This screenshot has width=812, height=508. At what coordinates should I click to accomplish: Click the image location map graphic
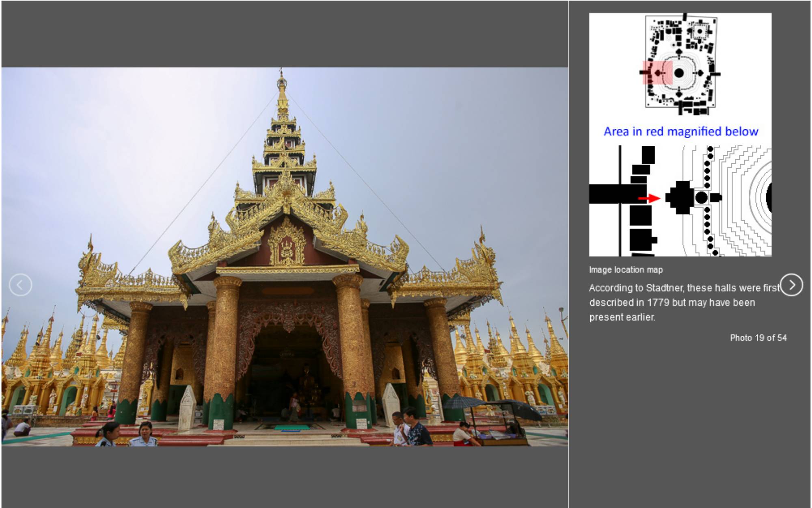(680, 135)
